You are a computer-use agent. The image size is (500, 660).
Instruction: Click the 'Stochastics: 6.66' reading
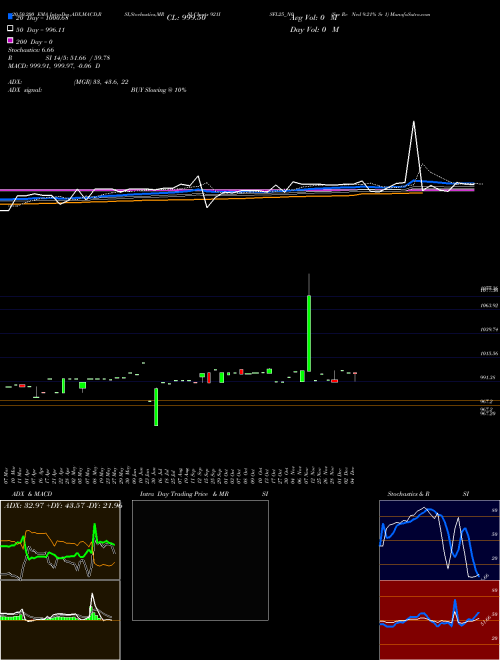[x=31, y=50]
